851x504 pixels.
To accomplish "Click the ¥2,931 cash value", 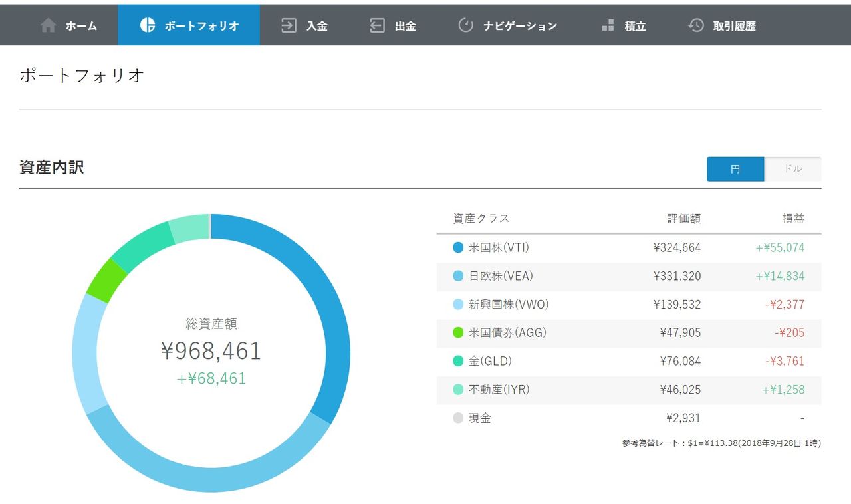I will 683,418.
